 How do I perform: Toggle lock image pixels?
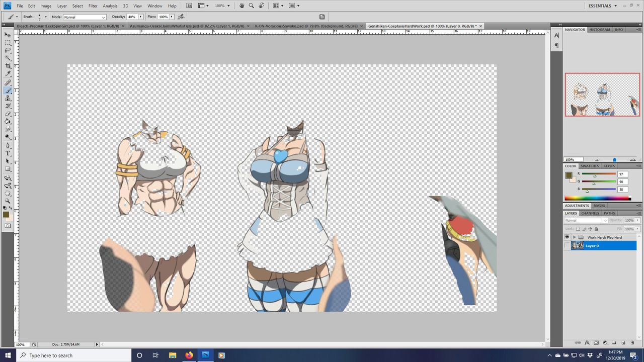point(585,229)
